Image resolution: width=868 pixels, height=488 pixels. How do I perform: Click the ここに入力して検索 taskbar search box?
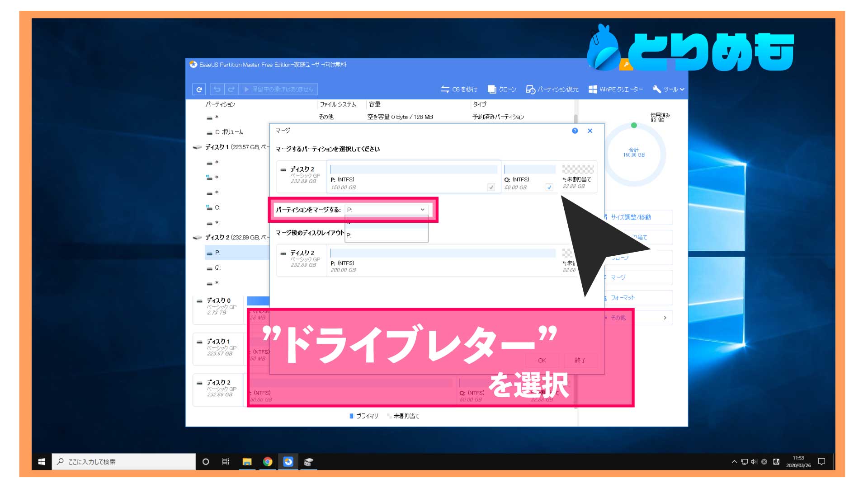[123, 461]
